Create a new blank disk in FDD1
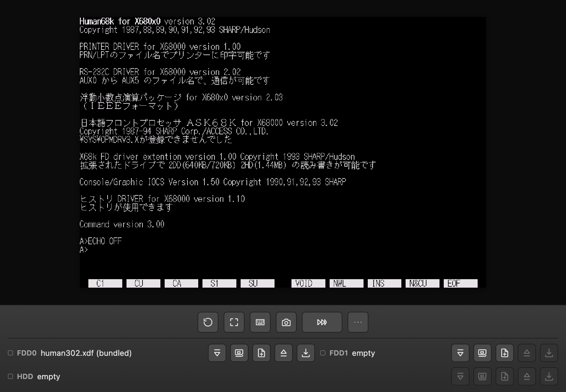566x392 pixels. 505,353
